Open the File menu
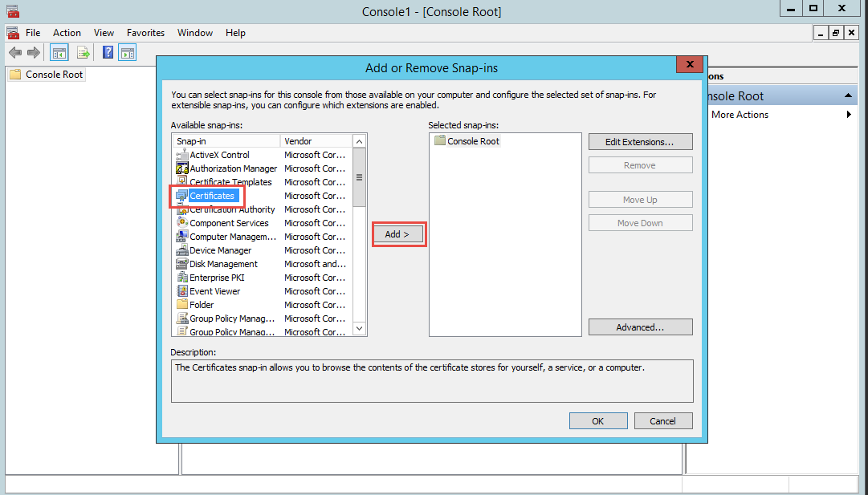This screenshot has height=495, width=868. pyautogui.click(x=33, y=33)
